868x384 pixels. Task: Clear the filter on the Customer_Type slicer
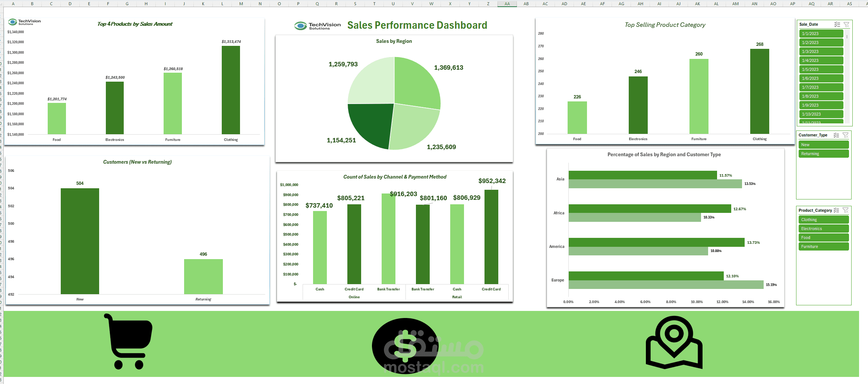click(846, 135)
